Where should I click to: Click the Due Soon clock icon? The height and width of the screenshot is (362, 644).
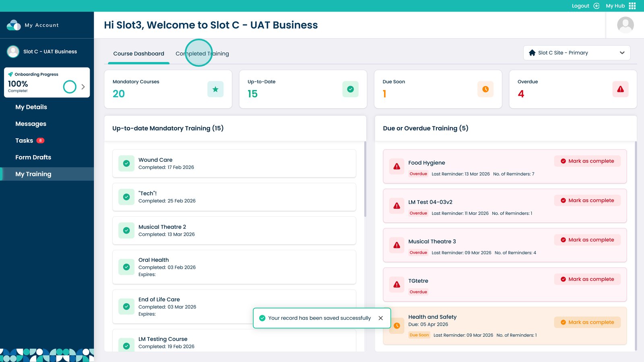tap(485, 89)
